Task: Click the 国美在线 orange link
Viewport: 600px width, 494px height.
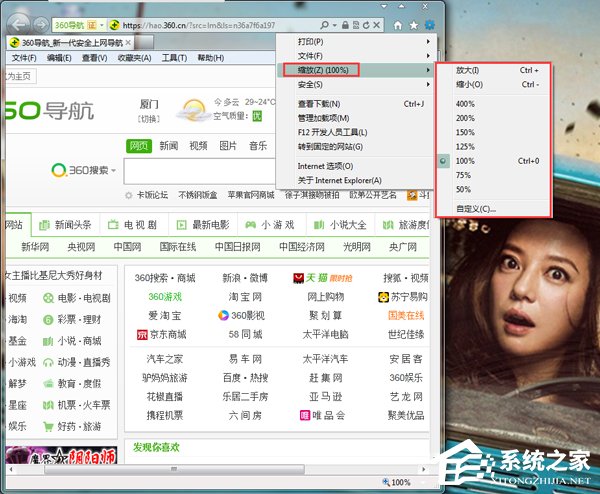Action: pyautogui.click(x=406, y=316)
